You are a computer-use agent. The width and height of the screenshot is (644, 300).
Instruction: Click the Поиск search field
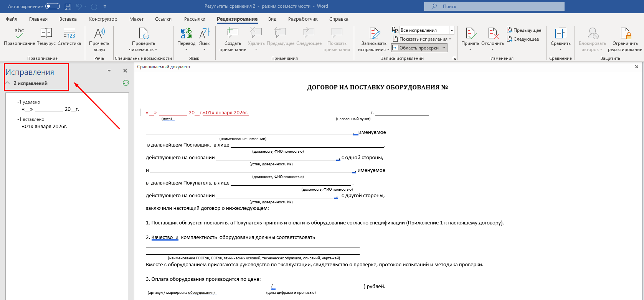(x=494, y=6)
